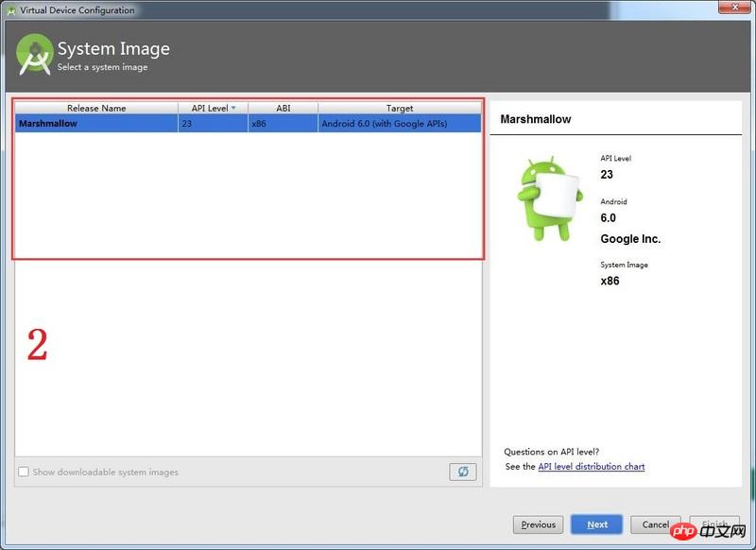Click the refresh system images icon button
Screen dimensions: 756x550
click(x=463, y=472)
